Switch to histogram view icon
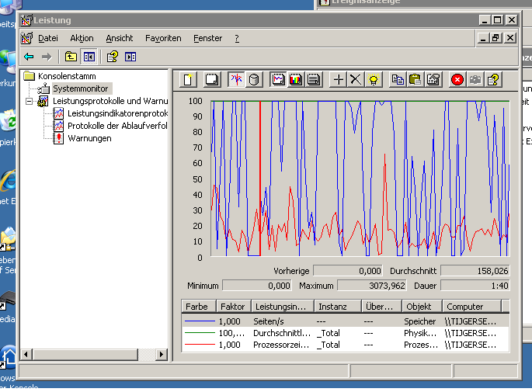This screenshot has height=392, width=532. (296, 80)
